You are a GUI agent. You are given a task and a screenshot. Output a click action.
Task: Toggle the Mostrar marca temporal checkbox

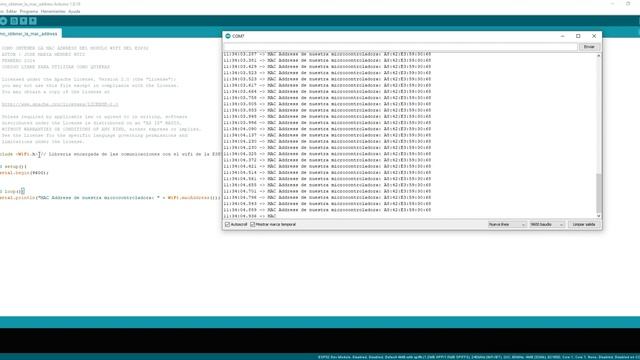(253, 224)
